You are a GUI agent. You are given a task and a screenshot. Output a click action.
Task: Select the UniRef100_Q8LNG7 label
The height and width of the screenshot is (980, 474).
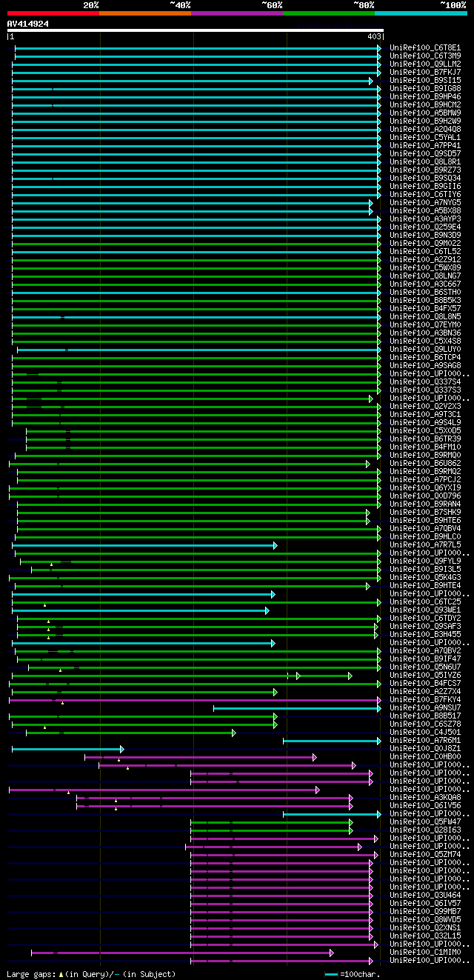[425, 276]
